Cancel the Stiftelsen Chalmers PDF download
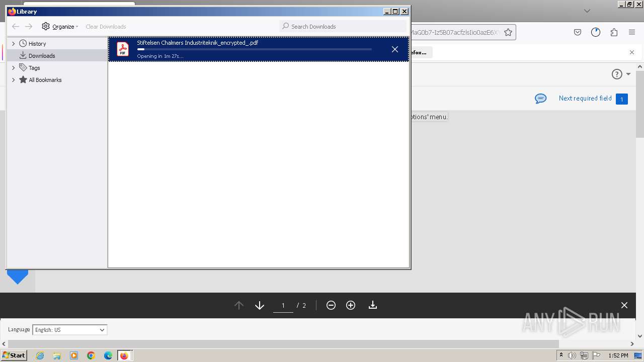The image size is (644, 362). (x=395, y=49)
